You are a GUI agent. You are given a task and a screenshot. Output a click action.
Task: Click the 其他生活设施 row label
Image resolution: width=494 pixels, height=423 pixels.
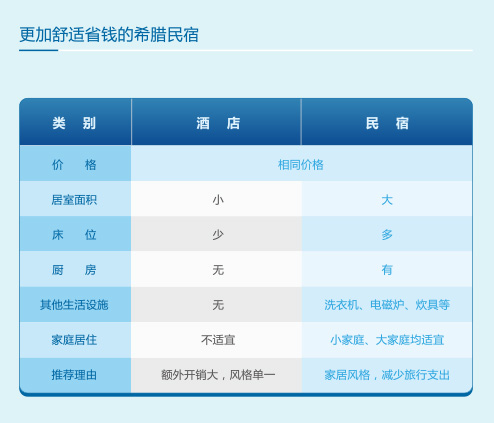pyautogui.click(x=75, y=304)
